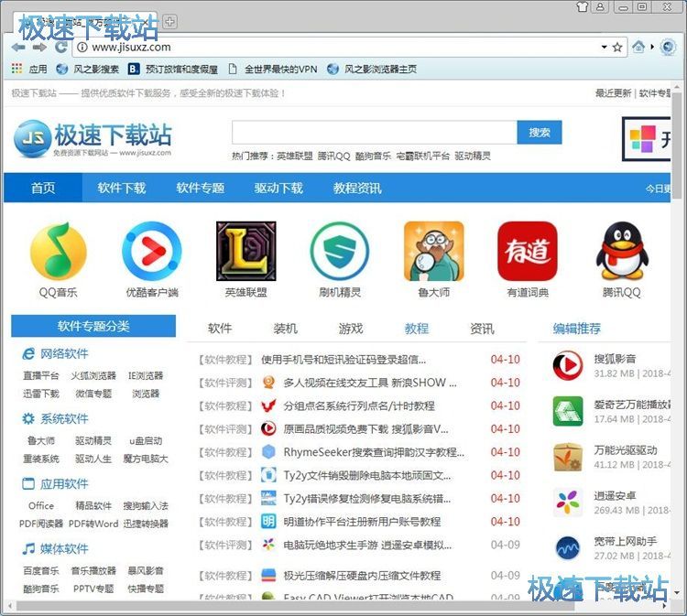This screenshot has height=616, width=687.
Task: Select the 软件专题 navigation tab
Action: (x=201, y=188)
